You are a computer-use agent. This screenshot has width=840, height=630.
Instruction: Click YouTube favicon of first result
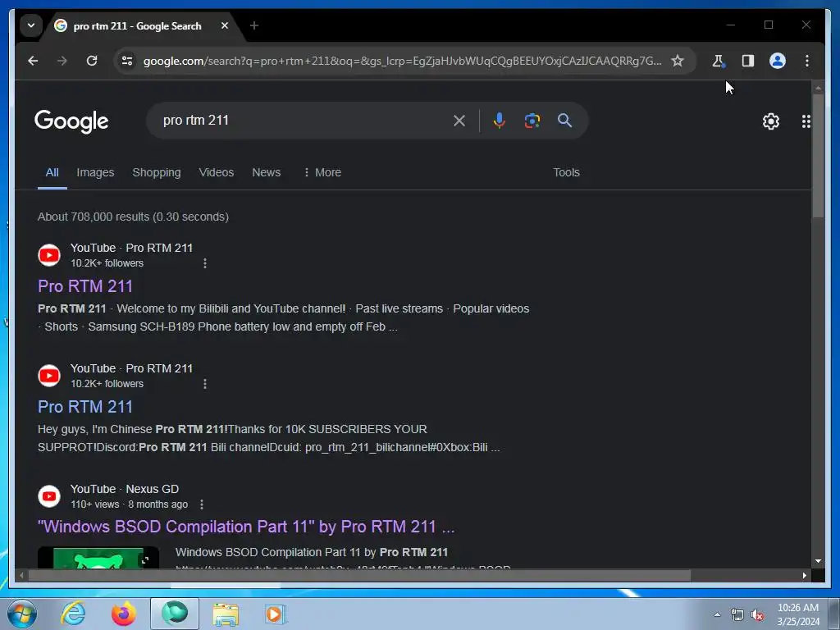49,256
